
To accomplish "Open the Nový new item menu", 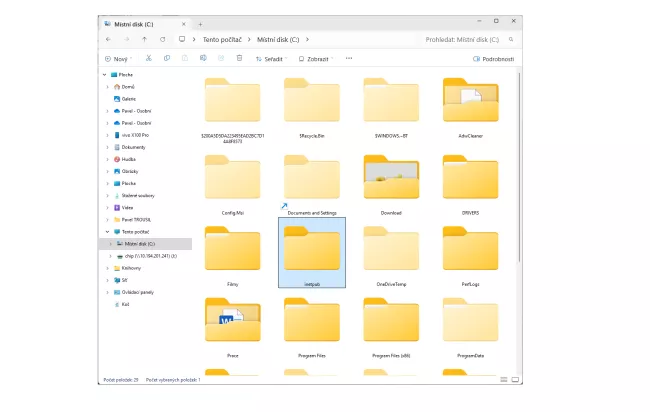I will pyautogui.click(x=118, y=58).
